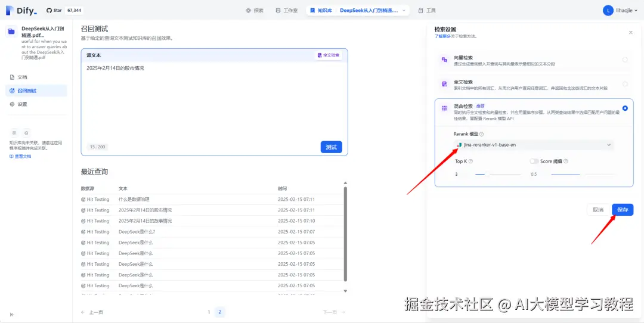Click the 什么是数据治理 query row
644x323 pixels.
tap(212, 200)
